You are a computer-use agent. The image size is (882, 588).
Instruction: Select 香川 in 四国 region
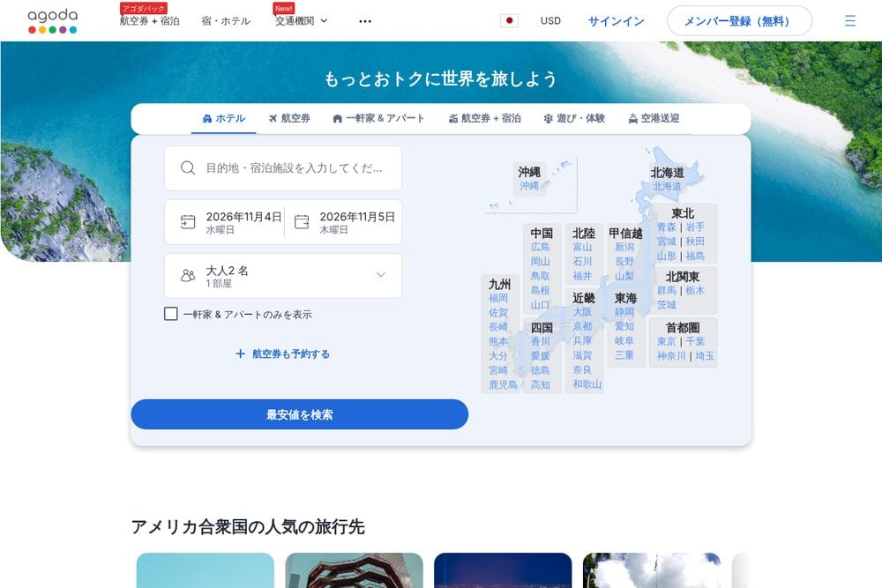[540, 342]
